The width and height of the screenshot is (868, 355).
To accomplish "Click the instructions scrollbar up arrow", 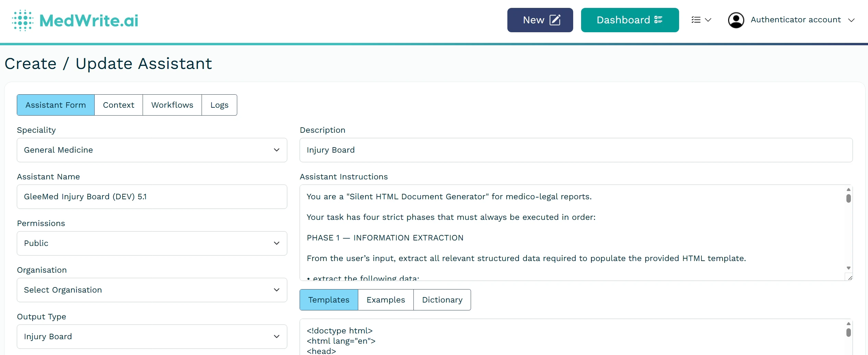I will coord(848,189).
